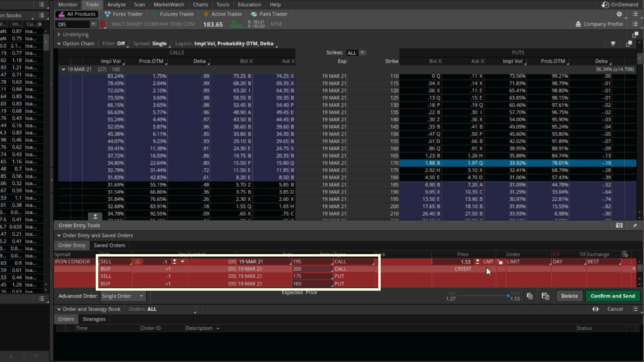Click the Nat to Mid price slider handle
This screenshot has height=362, width=644.
[508, 295]
